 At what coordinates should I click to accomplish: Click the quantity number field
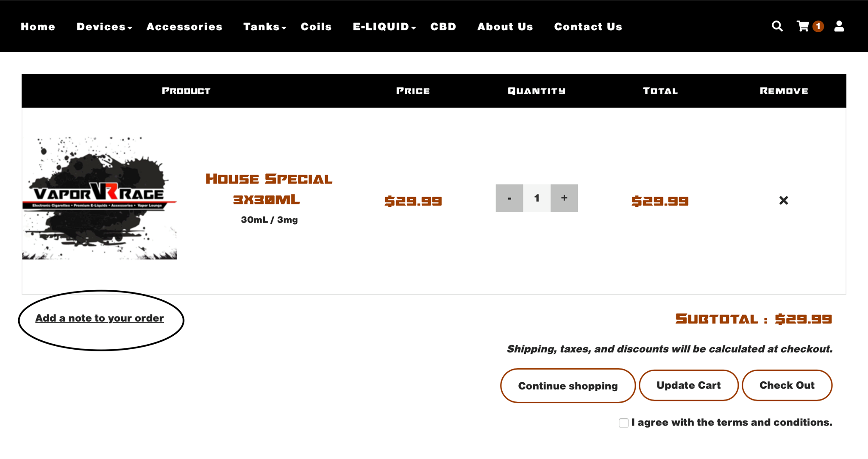(x=537, y=198)
